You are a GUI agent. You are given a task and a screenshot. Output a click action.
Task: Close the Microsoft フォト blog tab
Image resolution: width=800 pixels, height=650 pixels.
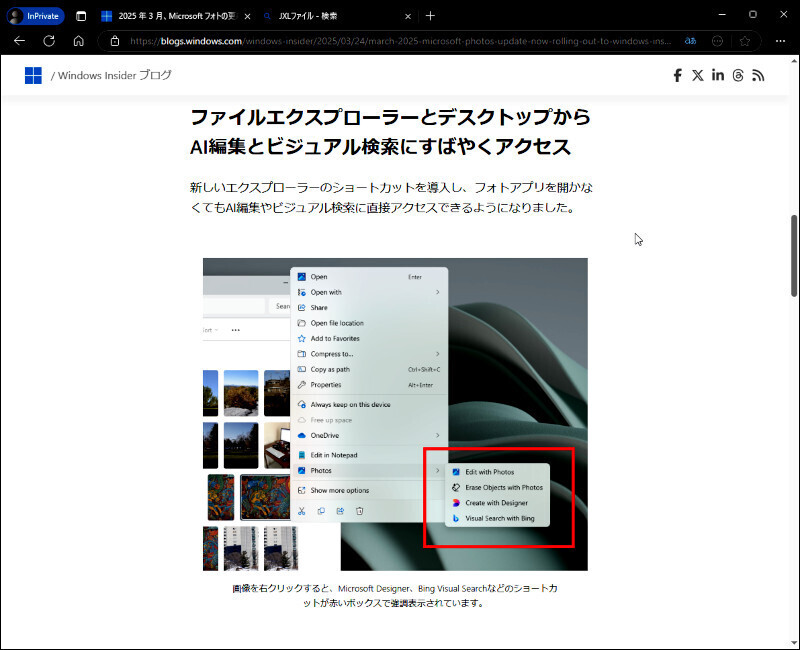pyautogui.click(x=247, y=16)
